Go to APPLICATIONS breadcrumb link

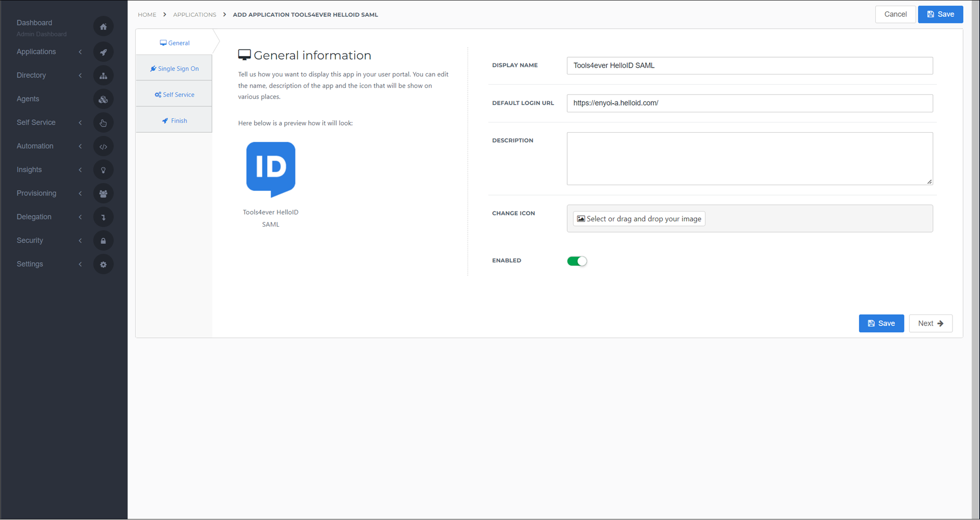(194, 15)
